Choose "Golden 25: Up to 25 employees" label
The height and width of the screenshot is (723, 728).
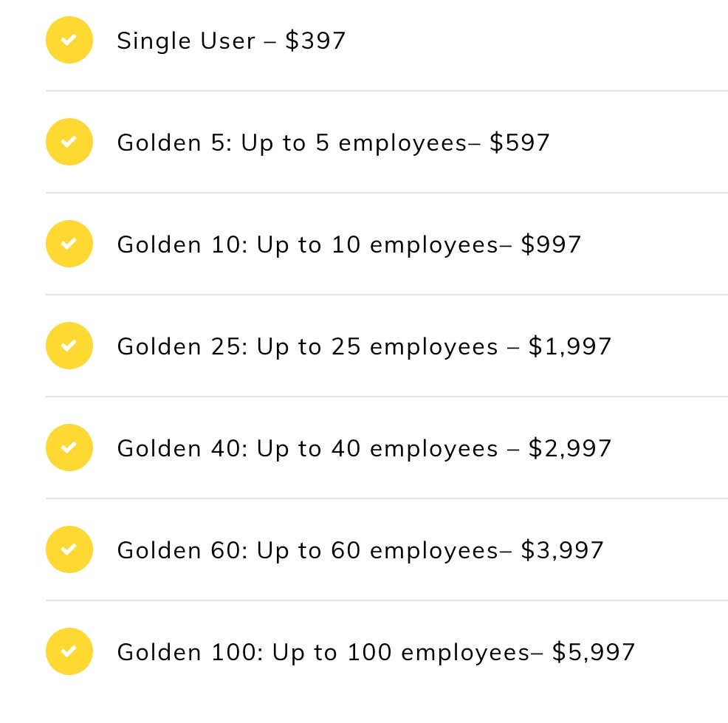(x=307, y=346)
